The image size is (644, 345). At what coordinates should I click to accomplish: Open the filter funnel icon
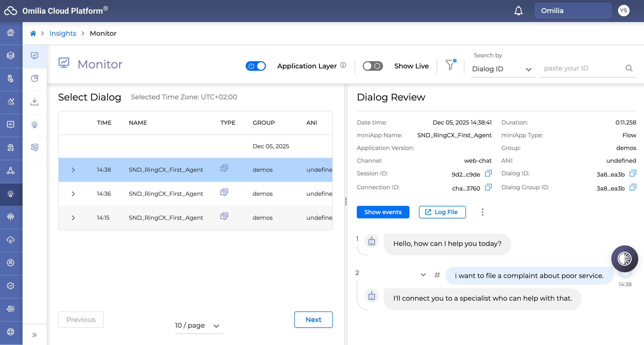450,65
